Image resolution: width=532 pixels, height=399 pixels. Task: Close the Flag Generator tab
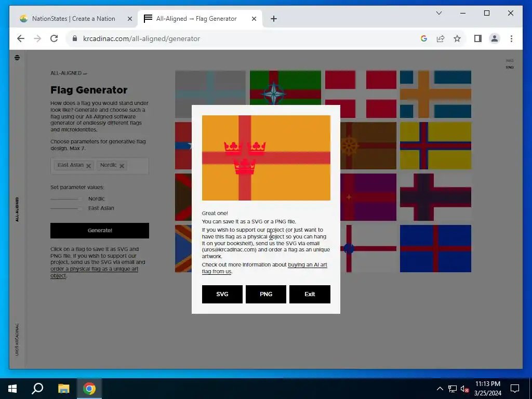[x=254, y=19]
